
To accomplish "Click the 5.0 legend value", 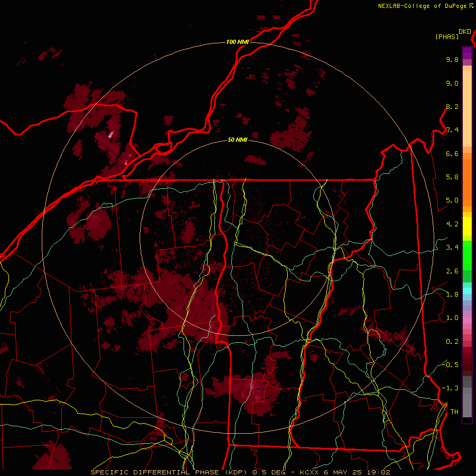I will pyautogui.click(x=452, y=200).
